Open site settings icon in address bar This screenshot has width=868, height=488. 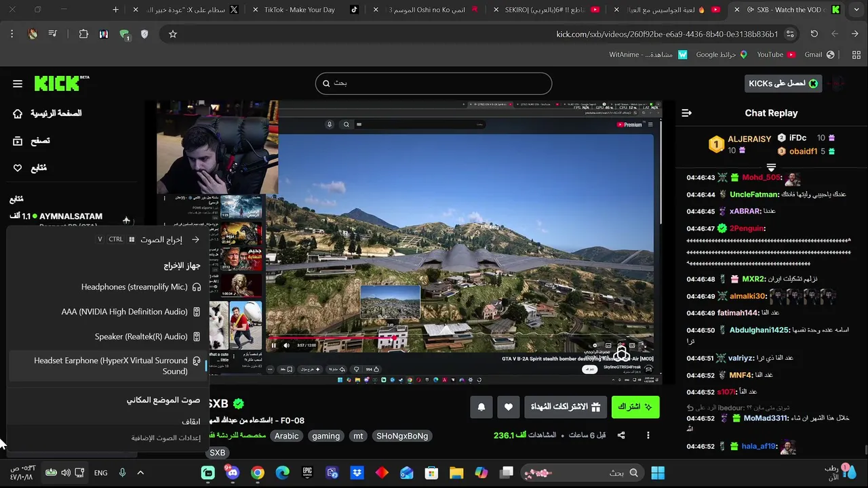point(790,34)
